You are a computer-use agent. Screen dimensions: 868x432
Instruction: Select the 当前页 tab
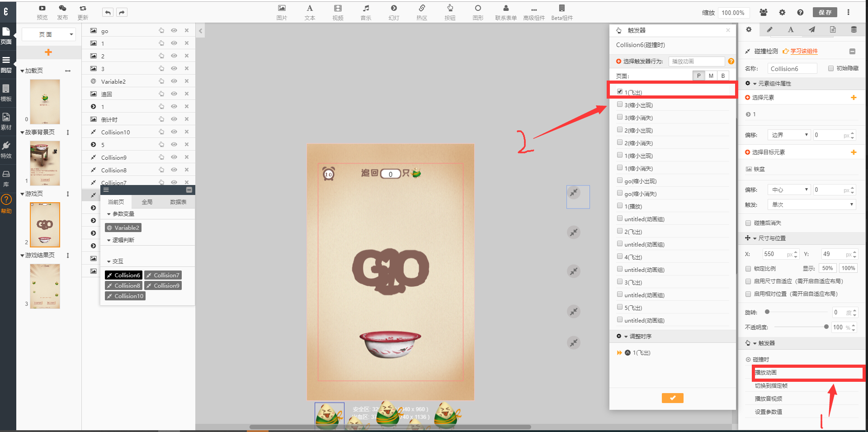coord(116,202)
